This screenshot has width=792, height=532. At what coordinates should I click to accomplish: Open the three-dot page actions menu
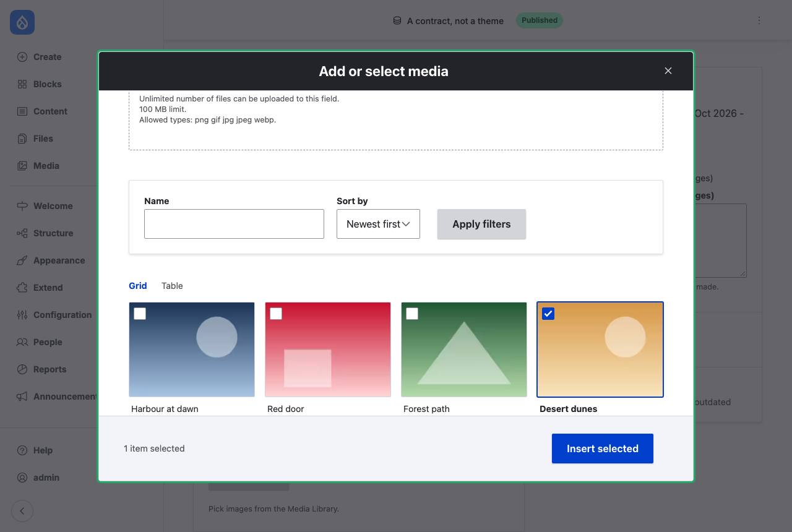coord(759,20)
